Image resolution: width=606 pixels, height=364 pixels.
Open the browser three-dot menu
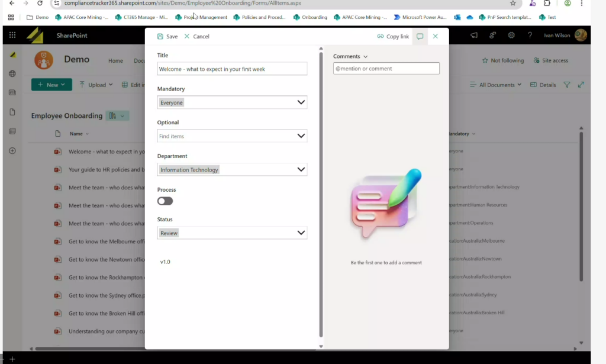point(582,3)
